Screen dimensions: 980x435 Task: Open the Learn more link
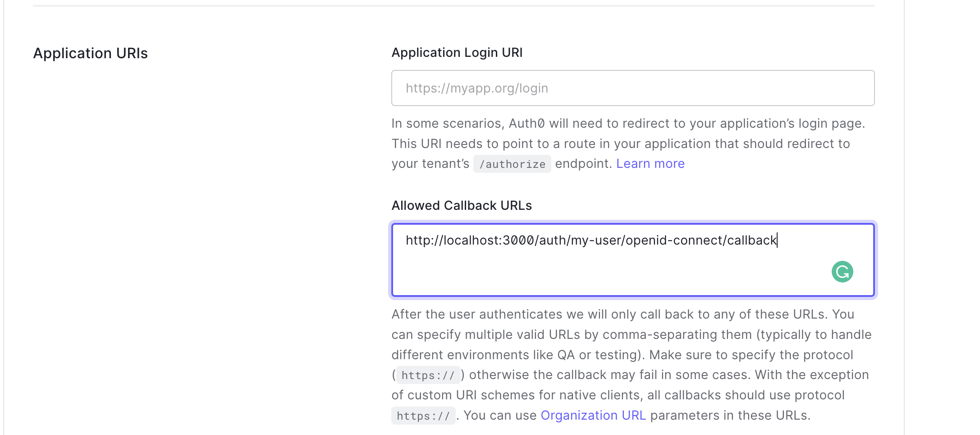pyautogui.click(x=650, y=163)
